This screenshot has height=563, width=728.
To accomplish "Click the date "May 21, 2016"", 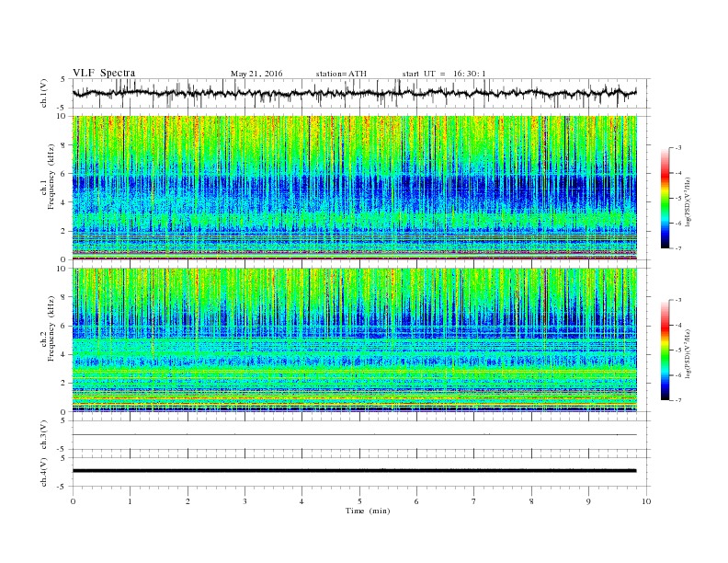I will click(x=256, y=74).
